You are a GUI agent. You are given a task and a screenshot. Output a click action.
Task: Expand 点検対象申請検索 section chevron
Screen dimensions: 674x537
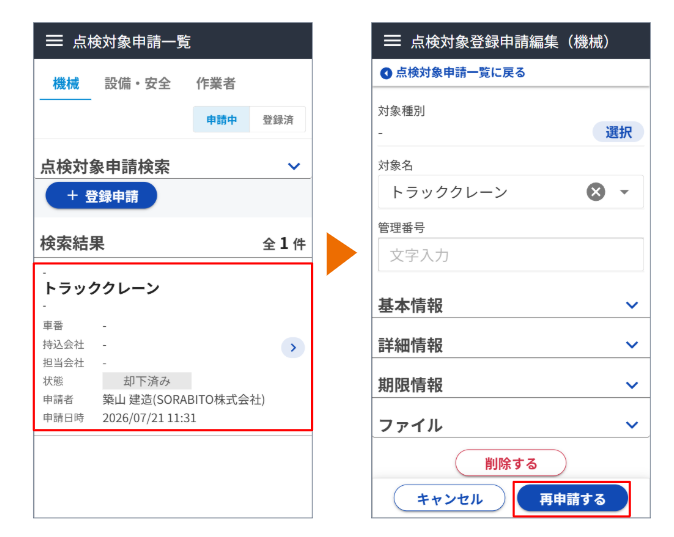(x=294, y=166)
